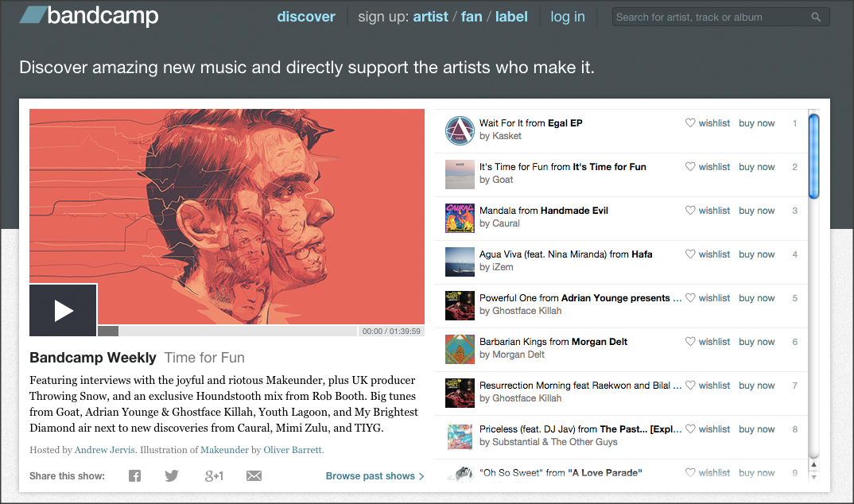The image size is (854, 504).
Task: Open Andrew Jervis host link
Action: point(106,450)
